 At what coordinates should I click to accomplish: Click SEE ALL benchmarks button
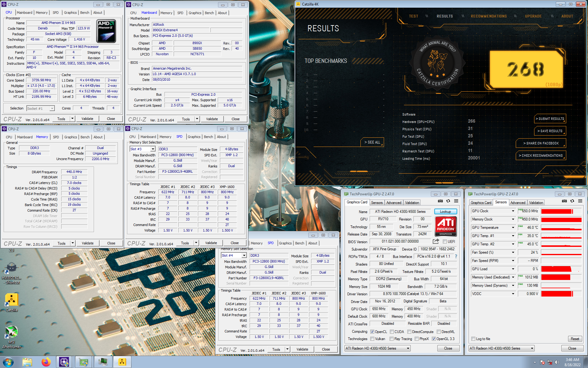point(372,142)
